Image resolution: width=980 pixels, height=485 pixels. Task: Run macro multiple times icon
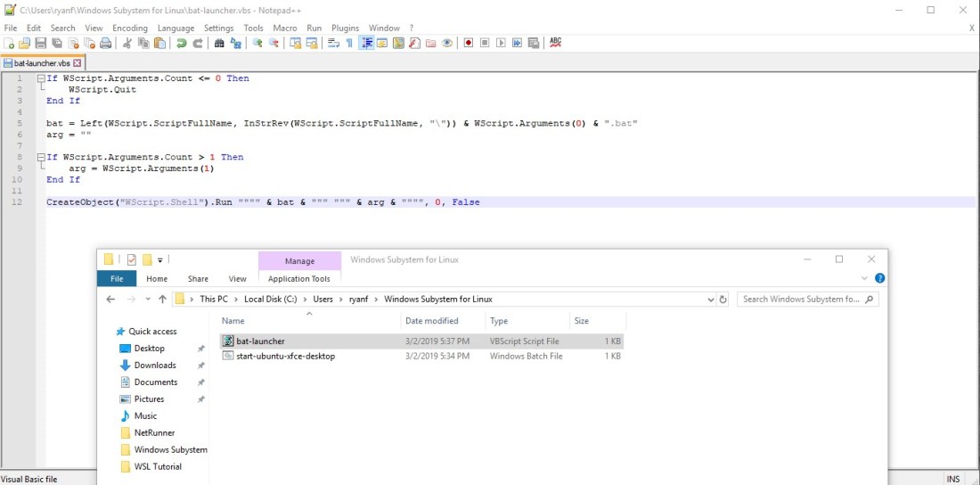[x=517, y=43]
